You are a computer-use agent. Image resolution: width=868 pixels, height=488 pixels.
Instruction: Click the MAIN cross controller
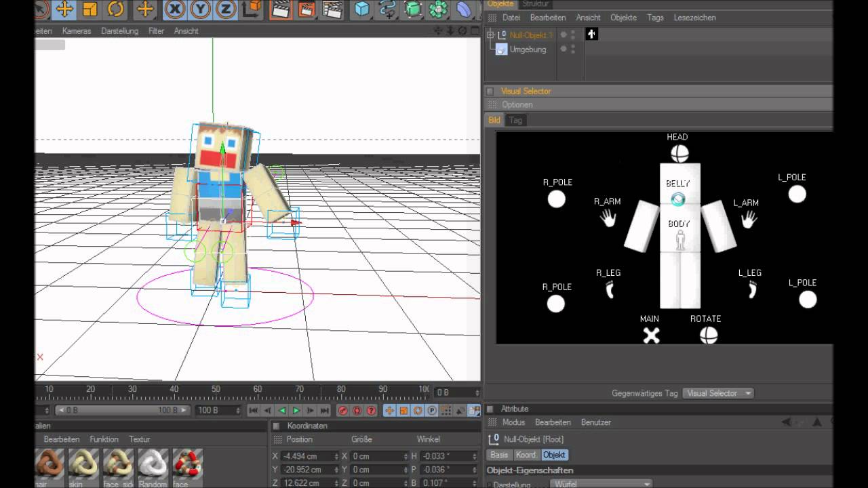point(651,335)
